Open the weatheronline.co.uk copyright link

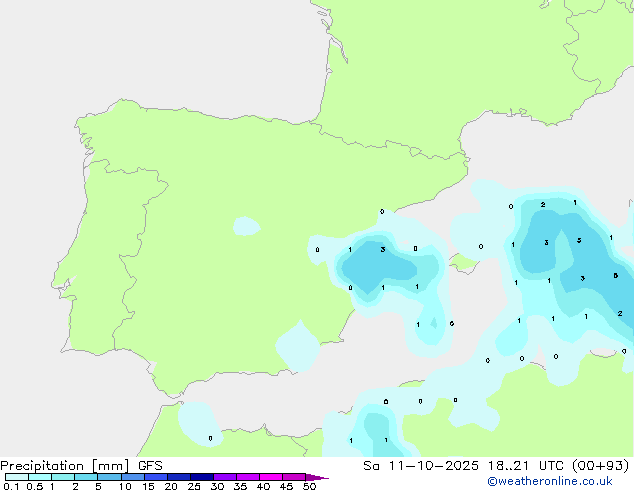point(550,481)
